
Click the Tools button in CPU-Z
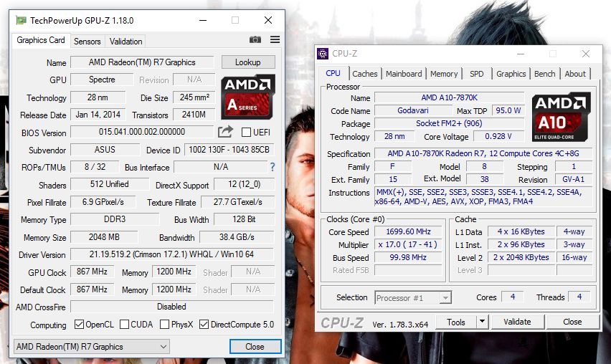point(456,322)
